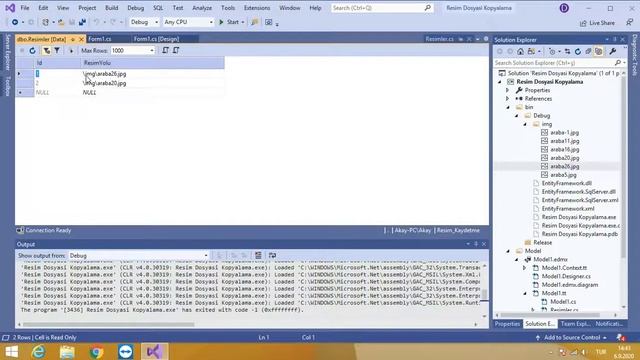Screen dimensions: 640x360
Task: Select araba20.jpg in Solution Explorer
Action: (564, 158)
